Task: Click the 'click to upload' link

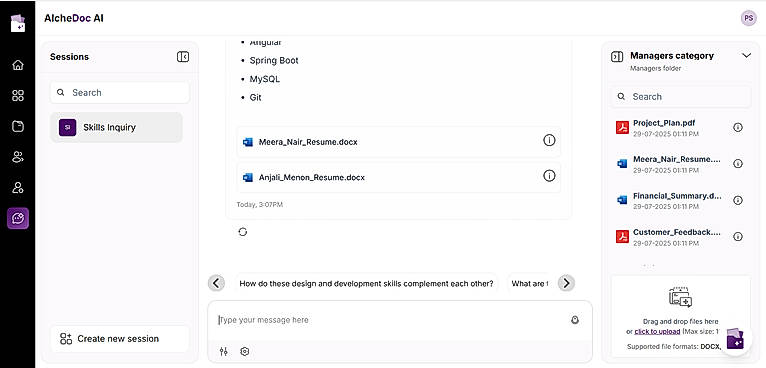Action: pyautogui.click(x=657, y=331)
